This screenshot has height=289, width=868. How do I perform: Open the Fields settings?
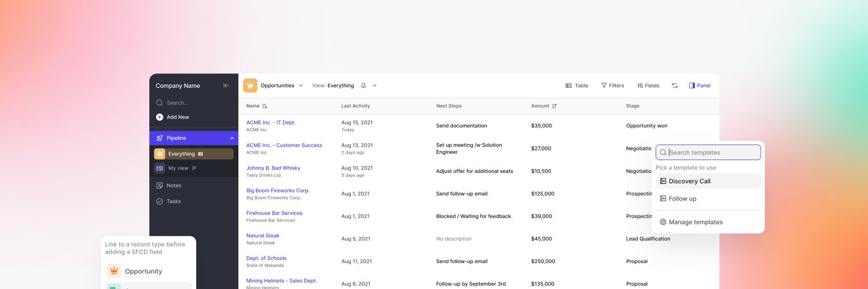[648, 86]
